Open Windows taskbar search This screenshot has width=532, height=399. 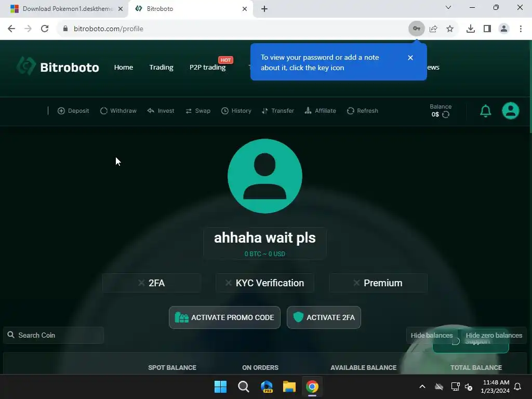(244, 387)
